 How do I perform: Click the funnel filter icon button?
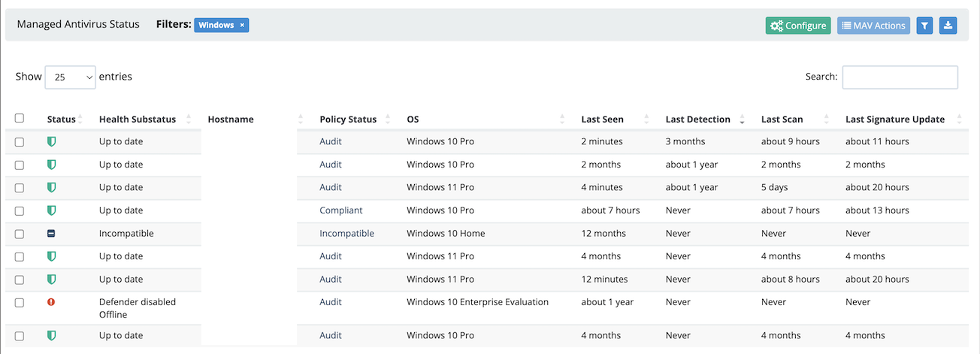925,26
